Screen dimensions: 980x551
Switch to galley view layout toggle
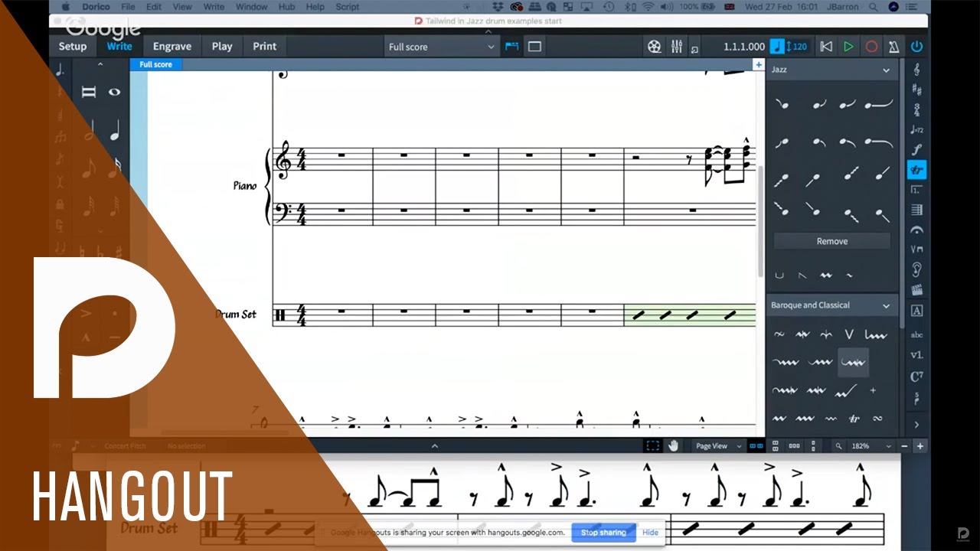[511, 47]
